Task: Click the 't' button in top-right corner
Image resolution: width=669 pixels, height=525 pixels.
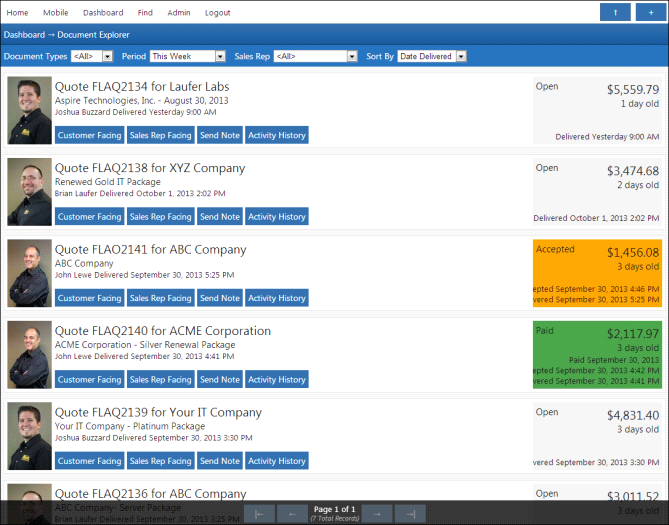Action: tap(615, 12)
